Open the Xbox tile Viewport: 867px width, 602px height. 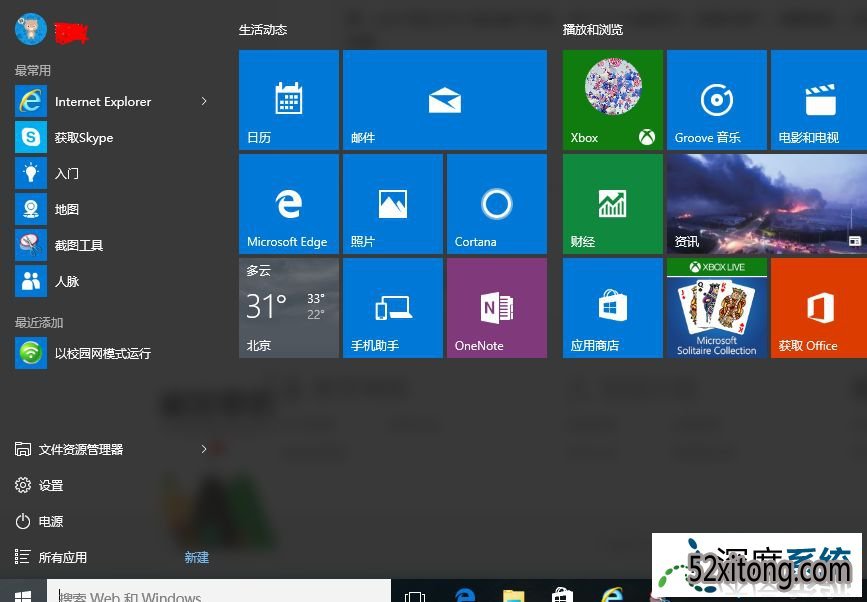pos(613,100)
